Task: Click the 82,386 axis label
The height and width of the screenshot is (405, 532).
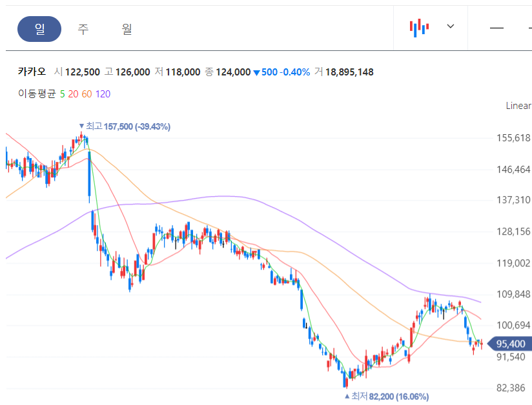Action: pos(511,388)
